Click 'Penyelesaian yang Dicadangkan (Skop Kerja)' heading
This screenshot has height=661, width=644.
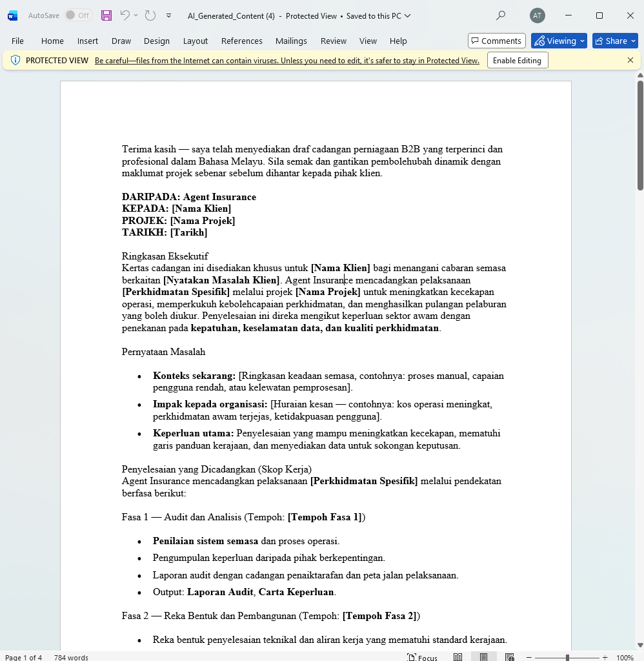point(217,469)
